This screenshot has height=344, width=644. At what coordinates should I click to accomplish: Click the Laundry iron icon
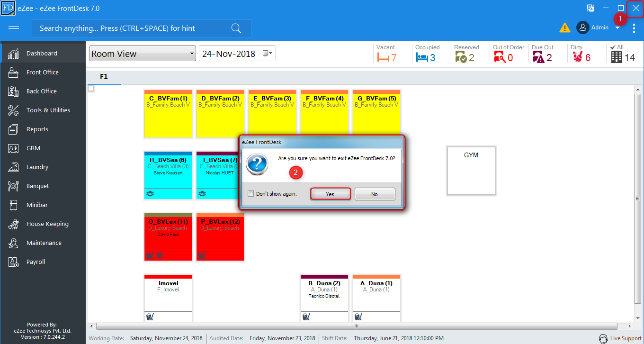click(x=13, y=167)
